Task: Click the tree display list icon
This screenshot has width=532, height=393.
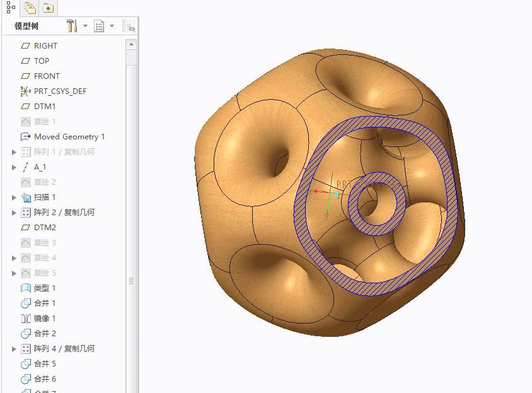Action: coord(99,26)
